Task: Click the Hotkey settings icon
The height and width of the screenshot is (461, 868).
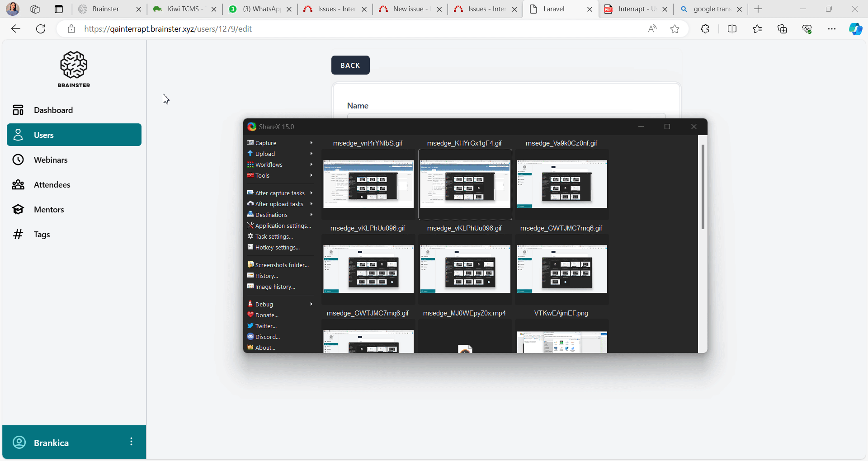Action: (250, 247)
